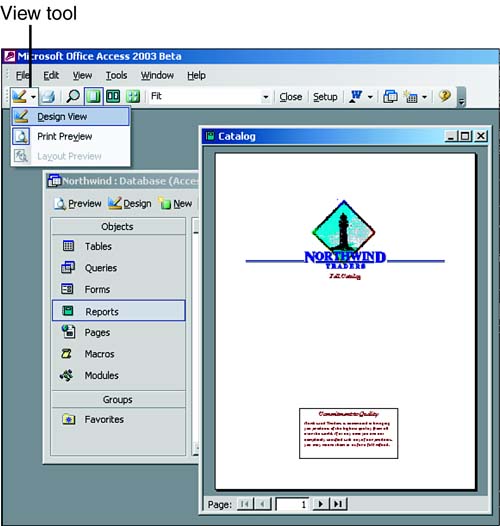Click the Modules icon

pyautogui.click(x=66, y=375)
